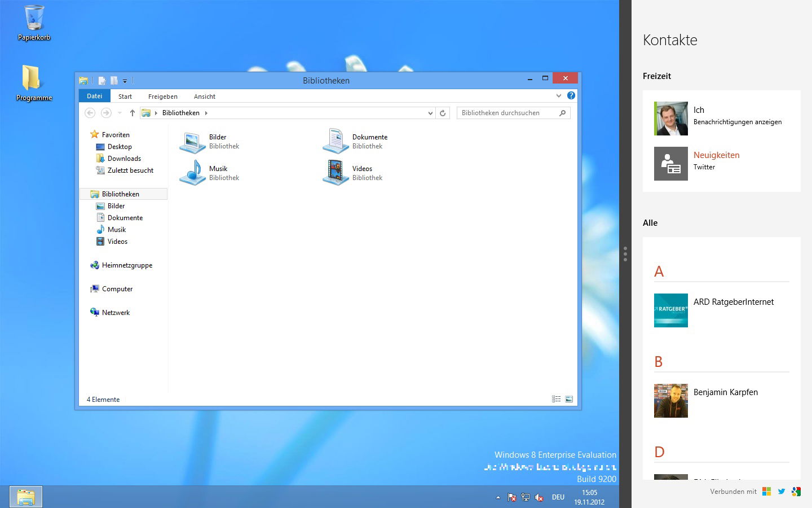Viewport: 812px width, 508px height.
Task: Open the Datei tab in Explorer
Action: coord(95,96)
